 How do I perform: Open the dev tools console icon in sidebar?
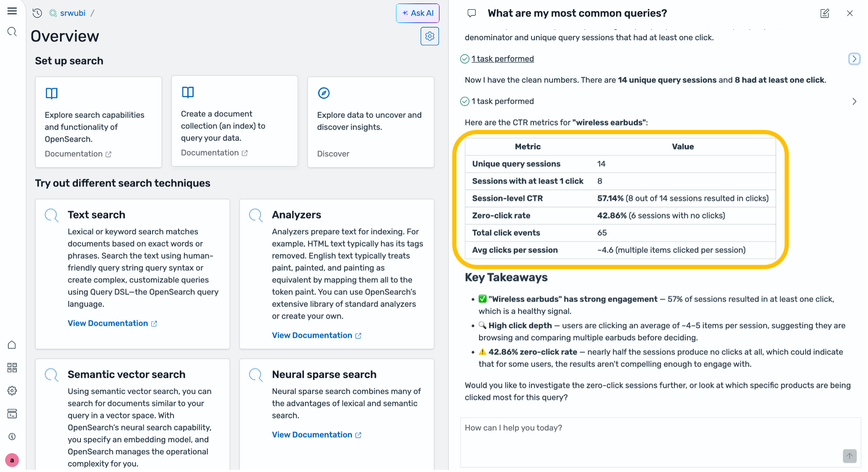[x=12, y=414]
